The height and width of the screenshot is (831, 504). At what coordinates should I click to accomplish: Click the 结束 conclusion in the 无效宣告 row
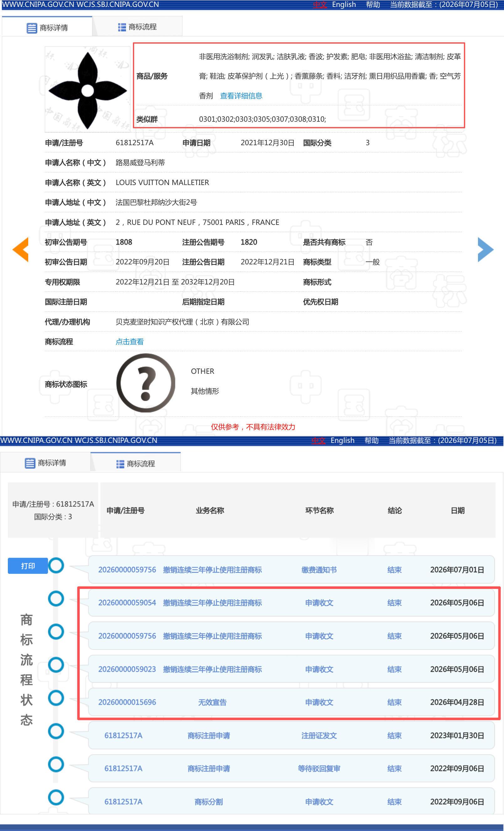394,702
